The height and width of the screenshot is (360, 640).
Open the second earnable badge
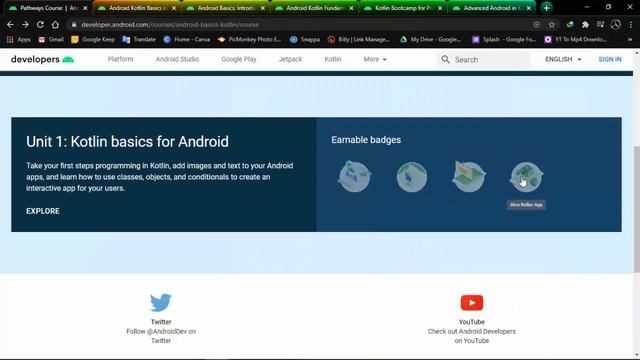(412, 177)
